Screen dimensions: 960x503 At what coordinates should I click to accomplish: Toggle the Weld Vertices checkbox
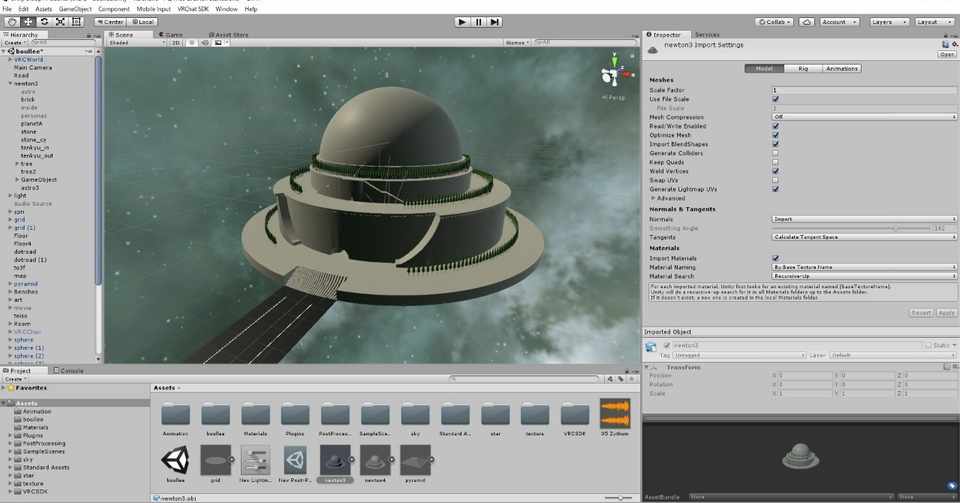click(x=776, y=171)
